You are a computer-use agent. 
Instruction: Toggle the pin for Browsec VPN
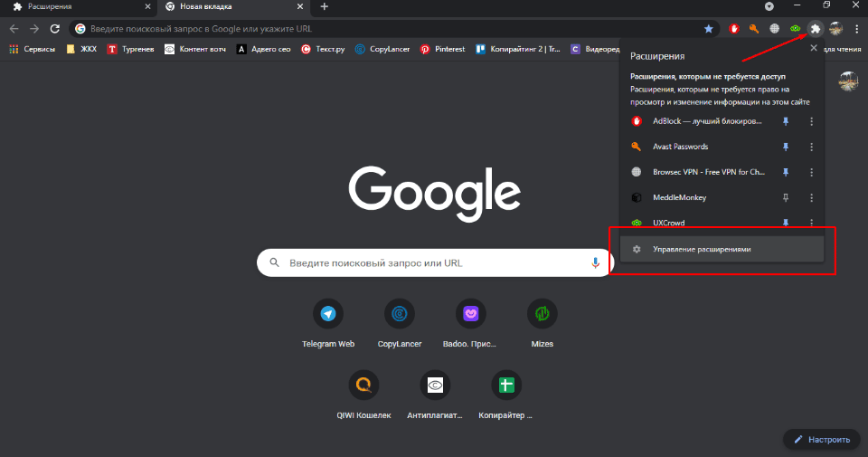click(786, 172)
